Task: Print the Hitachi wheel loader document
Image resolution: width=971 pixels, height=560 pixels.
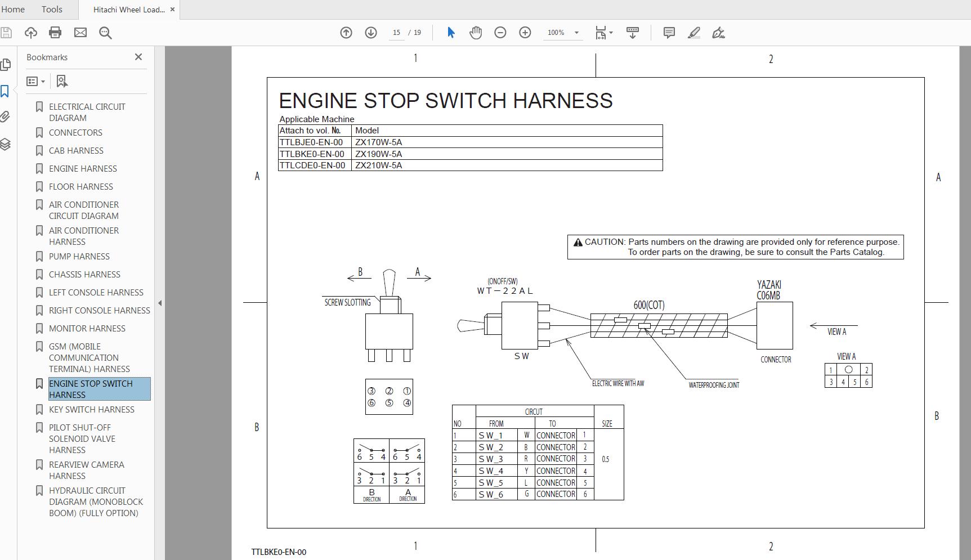Action: [55, 33]
